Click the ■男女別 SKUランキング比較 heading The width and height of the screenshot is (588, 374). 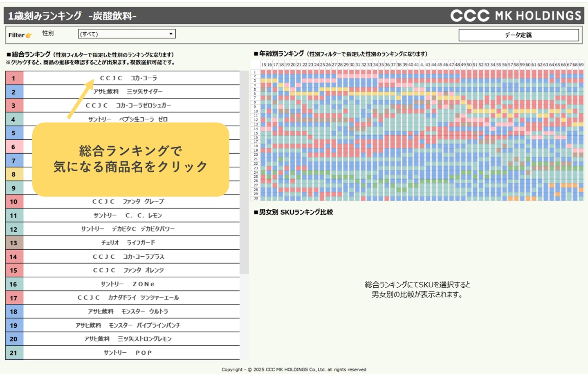coord(293,212)
